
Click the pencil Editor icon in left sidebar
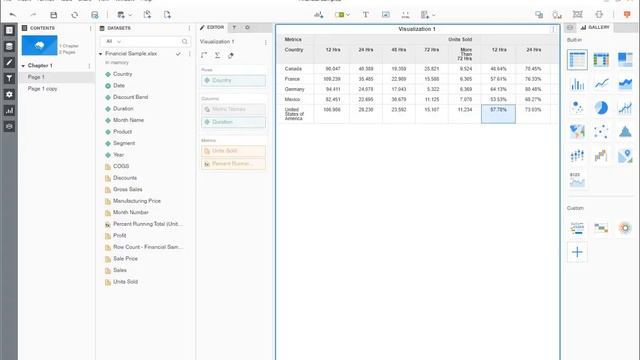(9, 62)
